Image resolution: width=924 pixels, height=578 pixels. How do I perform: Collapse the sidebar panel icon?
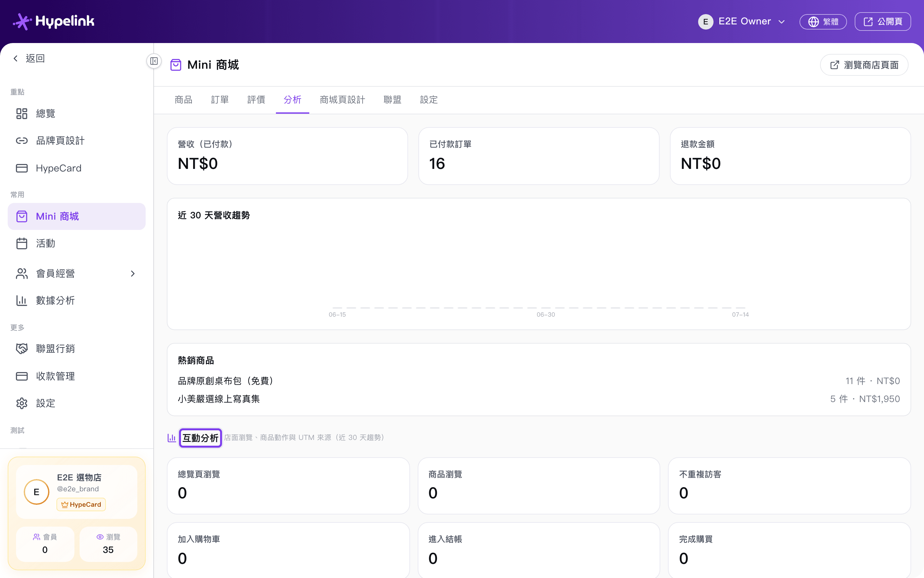[154, 61]
